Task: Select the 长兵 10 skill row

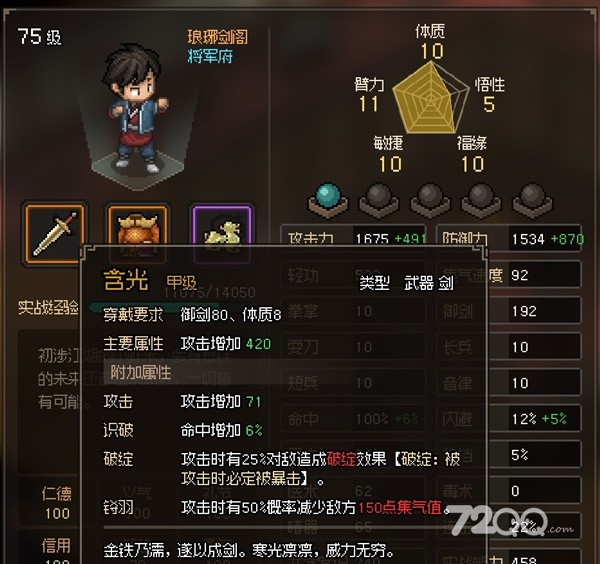Action: (509, 347)
